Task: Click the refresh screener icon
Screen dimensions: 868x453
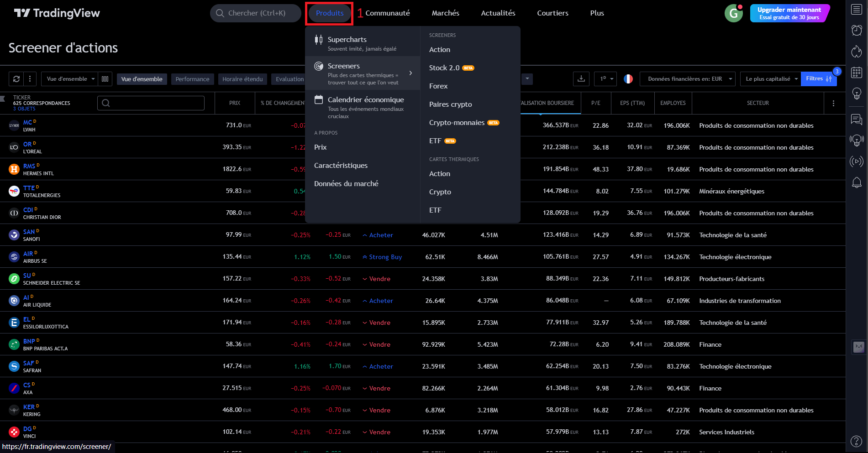Action: coord(16,79)
